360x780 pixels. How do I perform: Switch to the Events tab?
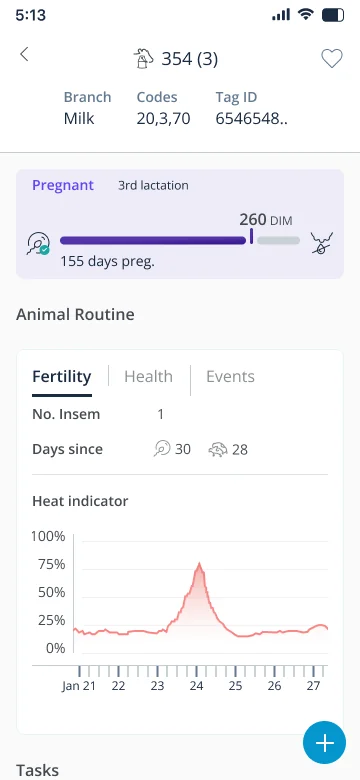[x=230, y=377]
